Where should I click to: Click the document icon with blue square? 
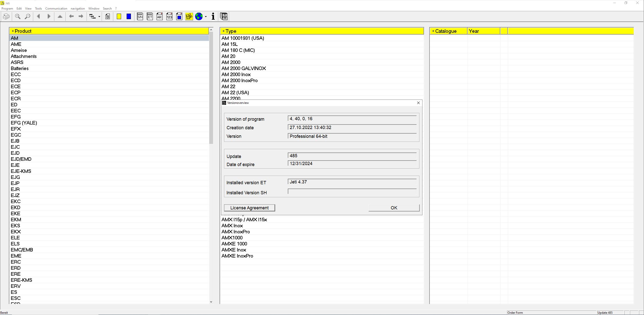click(x=179, y=17)
